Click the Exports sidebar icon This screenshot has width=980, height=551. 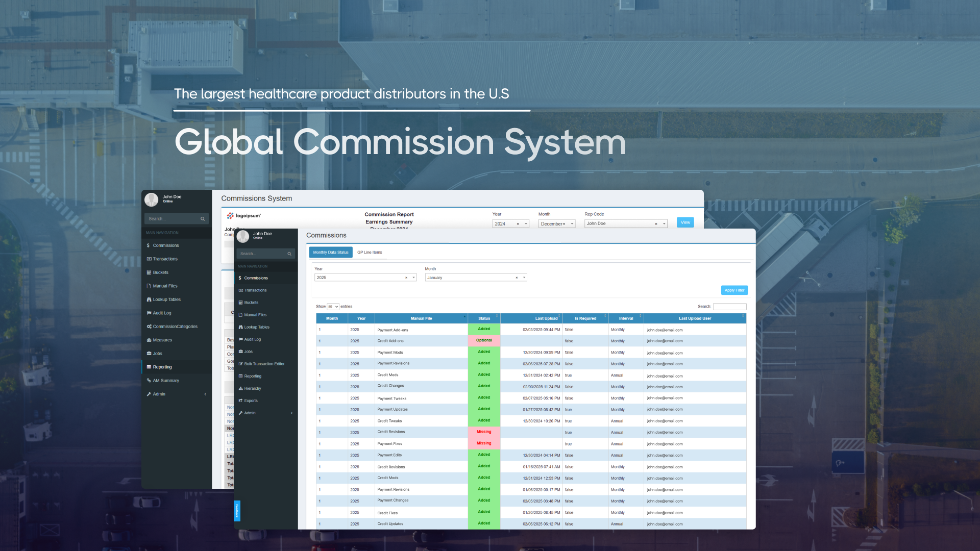(x=240, y=400)
